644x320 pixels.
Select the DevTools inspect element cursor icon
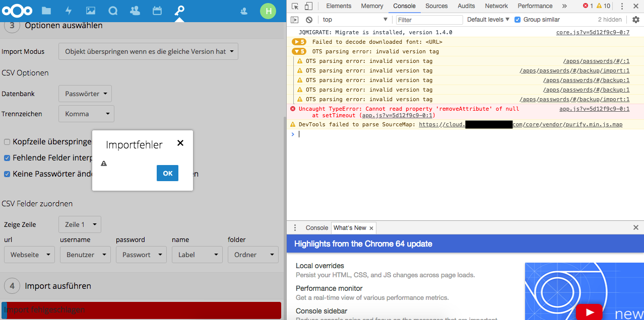295,6
